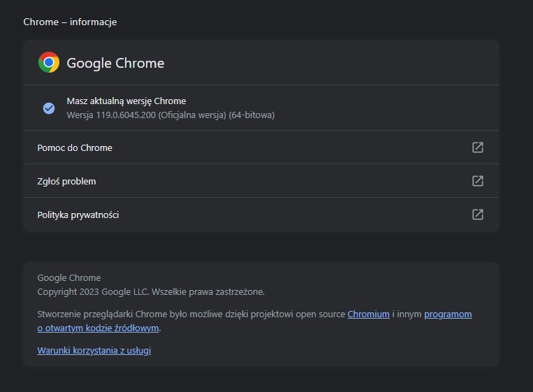Click "Masz aktualną wersję Chrome" status text
Screen dimensions: 533x392
[x=126, y=101]
